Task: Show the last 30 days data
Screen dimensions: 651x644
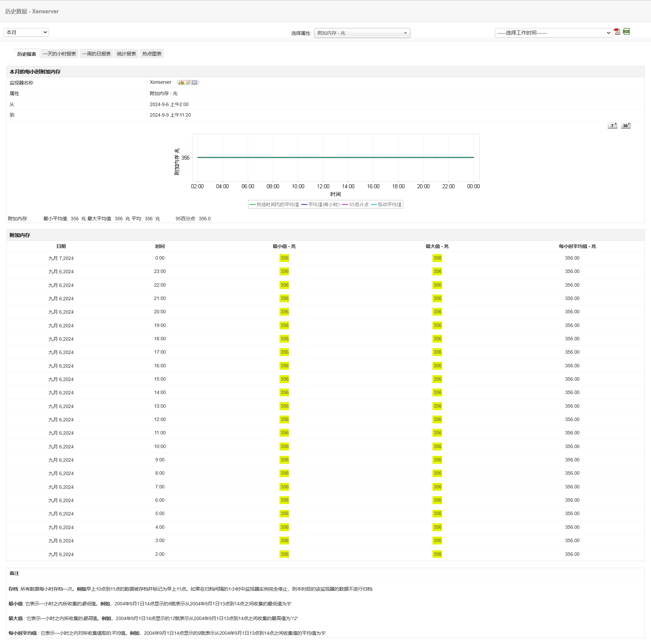Action: [626, 126]
